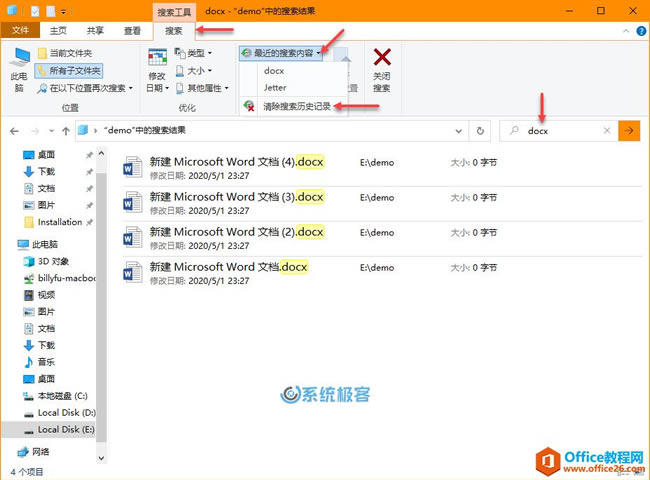
Task: Click Word icon of 文档 (2).docx
Action: (x=133, y=238)
